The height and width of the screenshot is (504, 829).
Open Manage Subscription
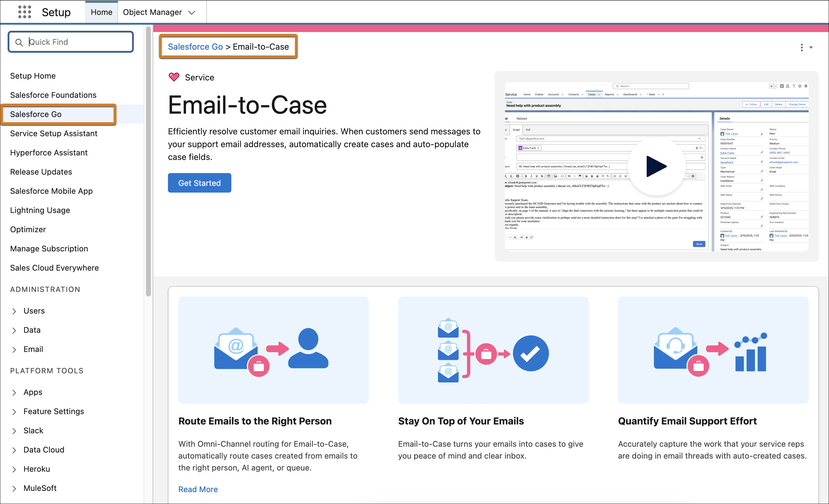coord(49,248)
